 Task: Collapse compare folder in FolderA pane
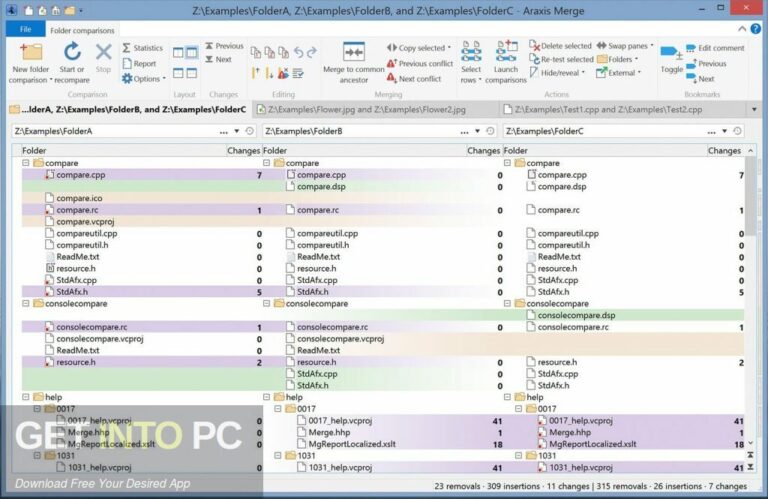25,163
